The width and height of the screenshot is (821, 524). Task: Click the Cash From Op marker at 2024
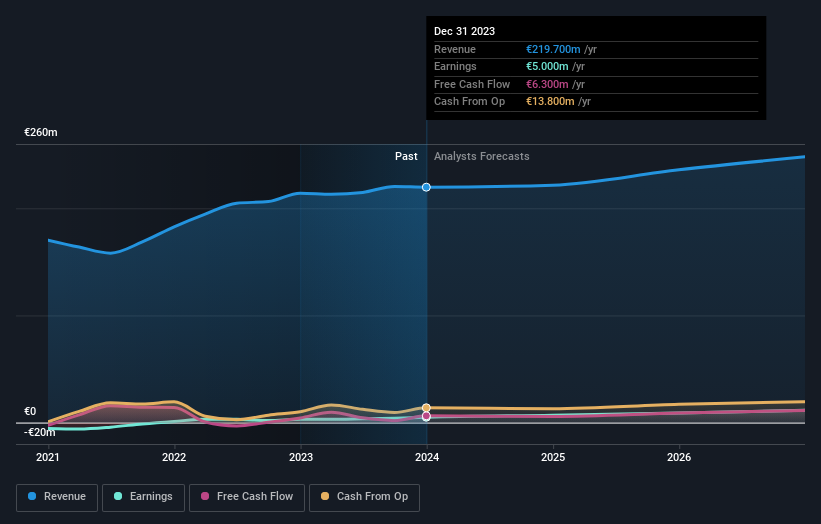[x=426, y=407]
